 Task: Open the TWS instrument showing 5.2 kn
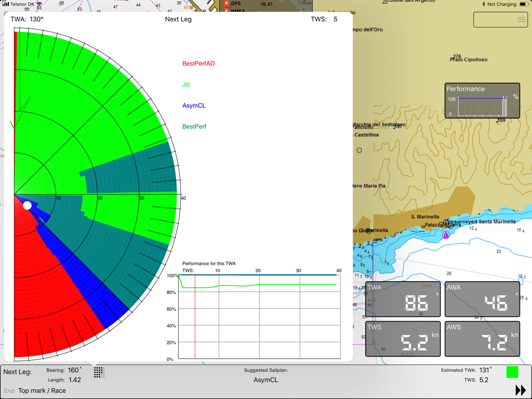coord(403,339)
